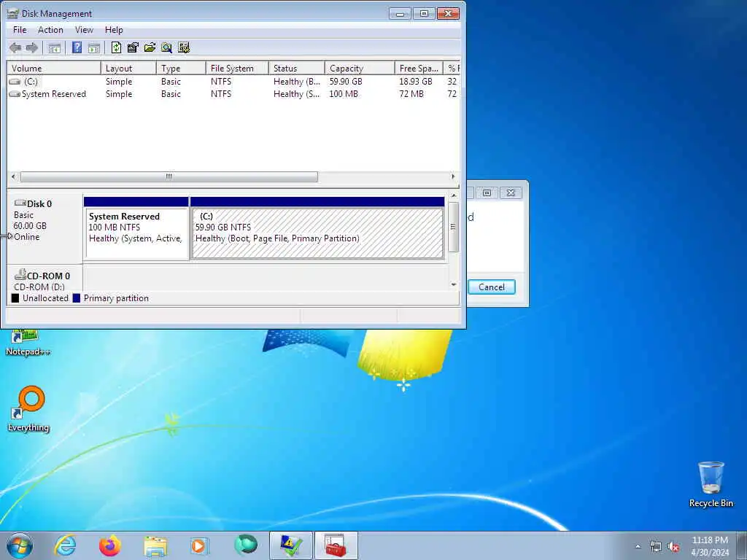The width and height of the screenshot is (747, 560).
Task: Select the (C:) volume row
Action: 233,82
